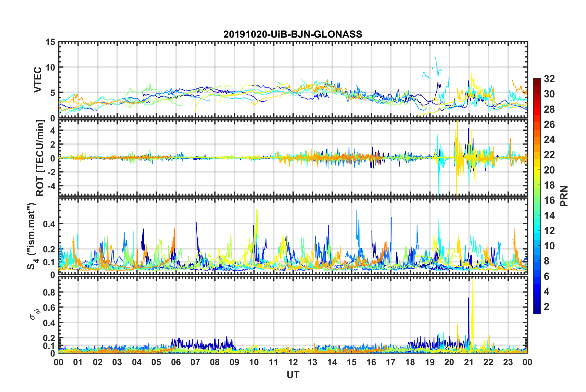Click the plot title 20191020-UiB-BJN-GLONASS
586x392 pixels.
pos(293,34)
